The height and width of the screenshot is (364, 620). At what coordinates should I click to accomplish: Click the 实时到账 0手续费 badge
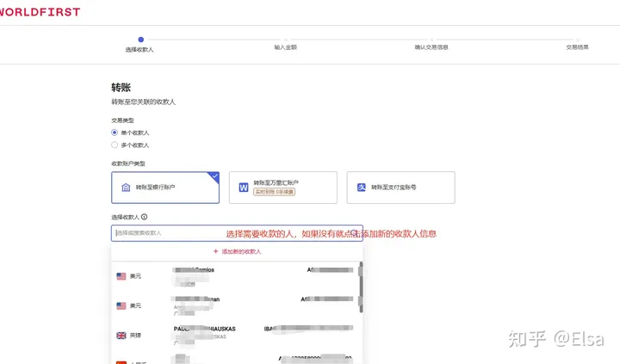275,192
